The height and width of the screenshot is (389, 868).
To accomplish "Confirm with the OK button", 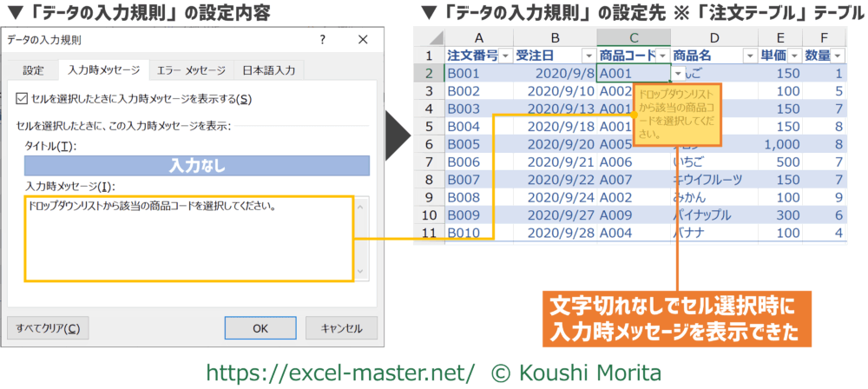I will tap(260, 328).
